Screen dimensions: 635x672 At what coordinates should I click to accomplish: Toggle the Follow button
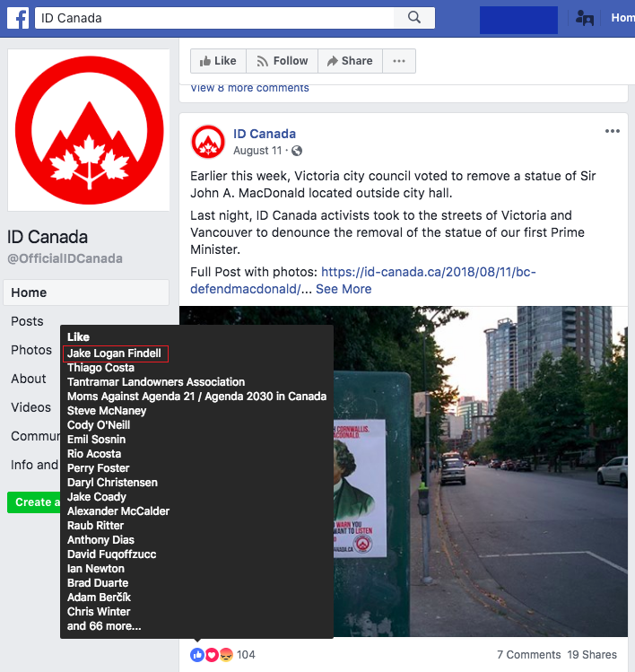click(x=282, y=61)
